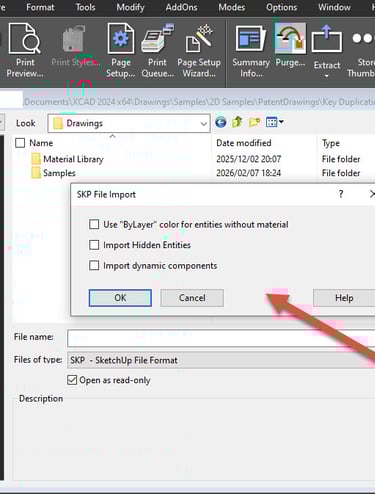Click the date 2026/02/07 18:24

[x=248, y=173]
